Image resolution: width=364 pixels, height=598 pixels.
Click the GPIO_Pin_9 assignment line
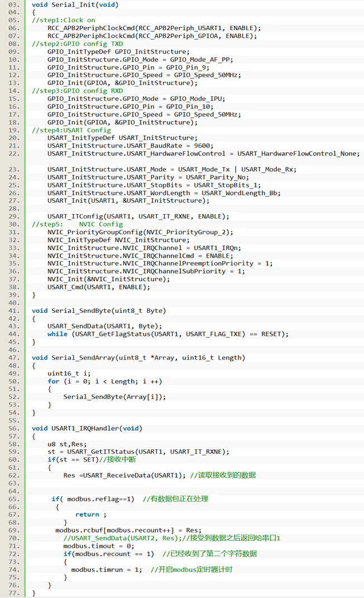pyautogui.click(x=128, y=68)
